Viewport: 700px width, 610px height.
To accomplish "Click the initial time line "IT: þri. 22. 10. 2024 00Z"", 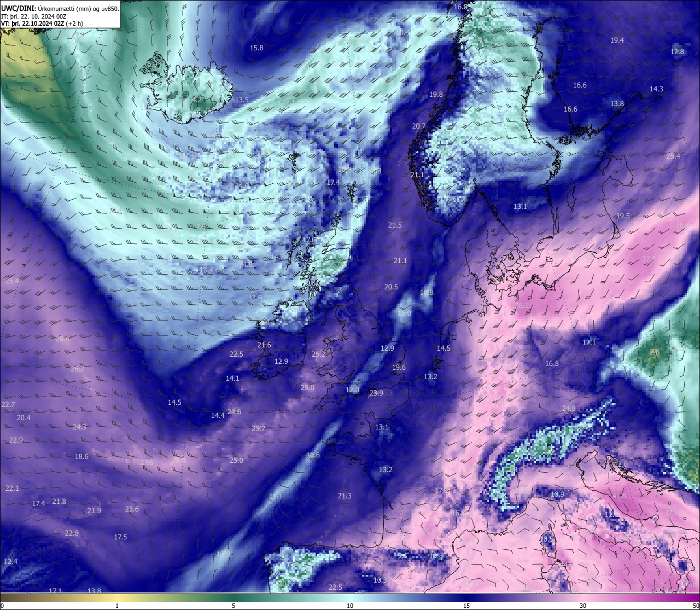I will (34, 16).
